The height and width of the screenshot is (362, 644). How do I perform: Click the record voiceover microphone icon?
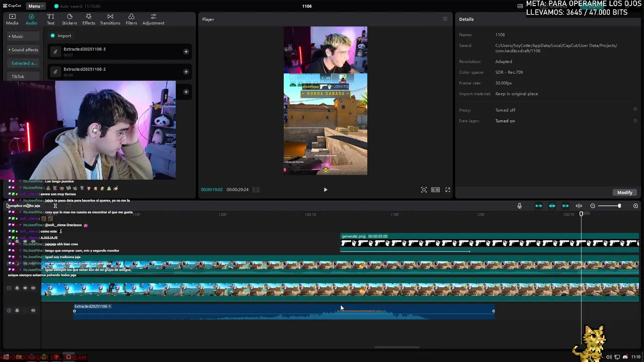[520, 206]
